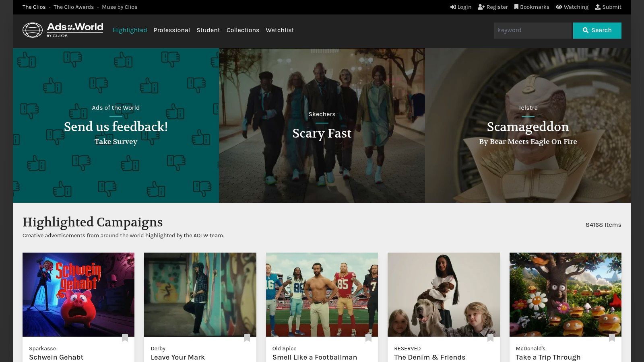Focus the keyword search field
Viewport: 644px width, 362px height.
pos(533,31)
